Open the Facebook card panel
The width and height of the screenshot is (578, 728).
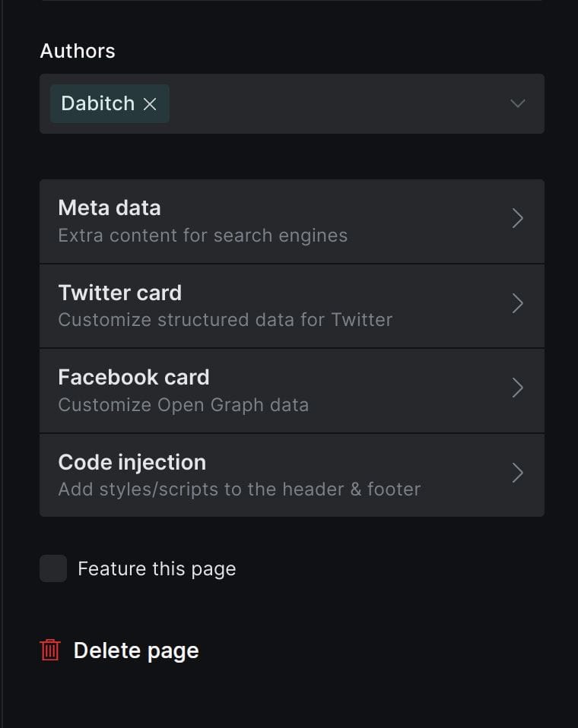point(292,391)
